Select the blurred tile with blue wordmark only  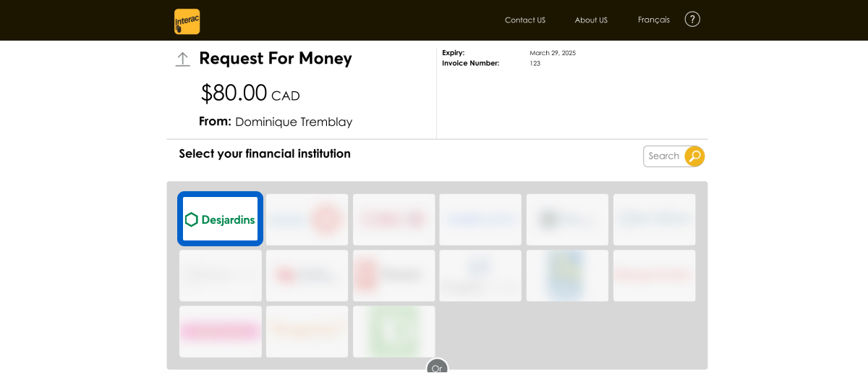[x=480, y=219]
